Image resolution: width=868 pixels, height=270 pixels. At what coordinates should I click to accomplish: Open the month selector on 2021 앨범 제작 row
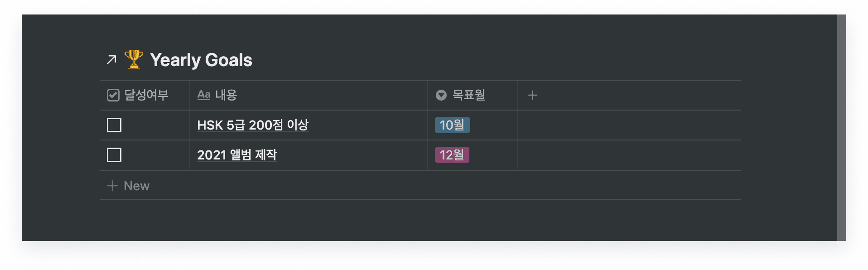pos(452,155)
